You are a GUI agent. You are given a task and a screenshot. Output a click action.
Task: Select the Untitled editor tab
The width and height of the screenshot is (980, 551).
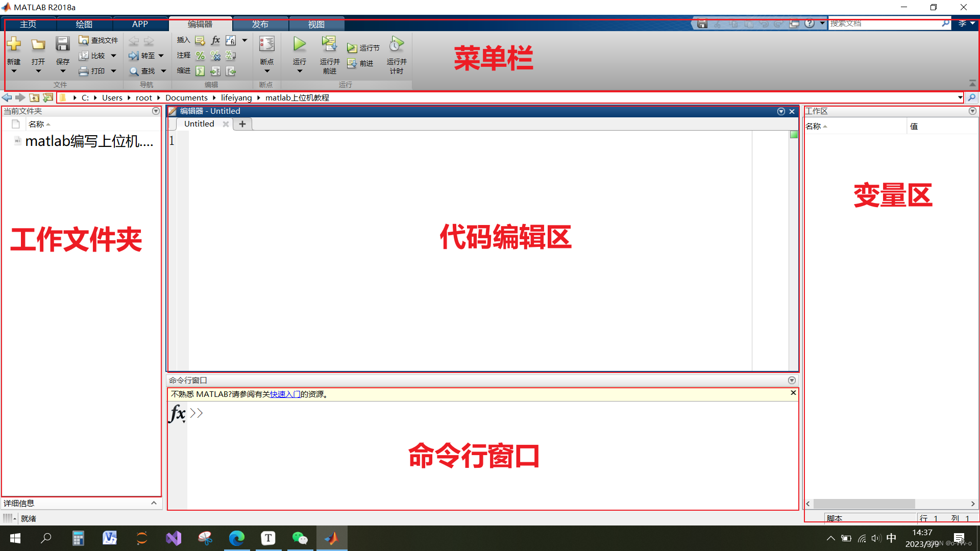click(x=199, y=123)
